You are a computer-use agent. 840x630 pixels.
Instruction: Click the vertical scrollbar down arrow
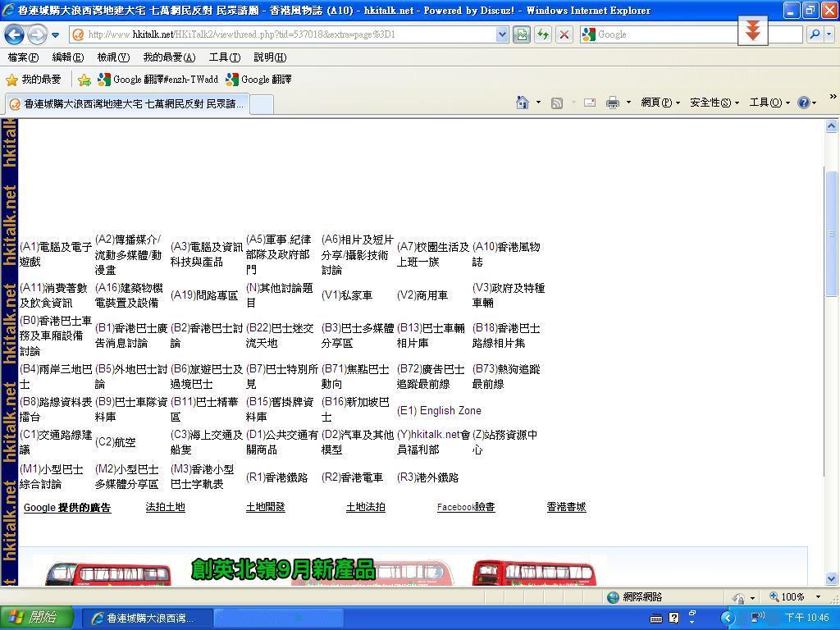[831, 578]
